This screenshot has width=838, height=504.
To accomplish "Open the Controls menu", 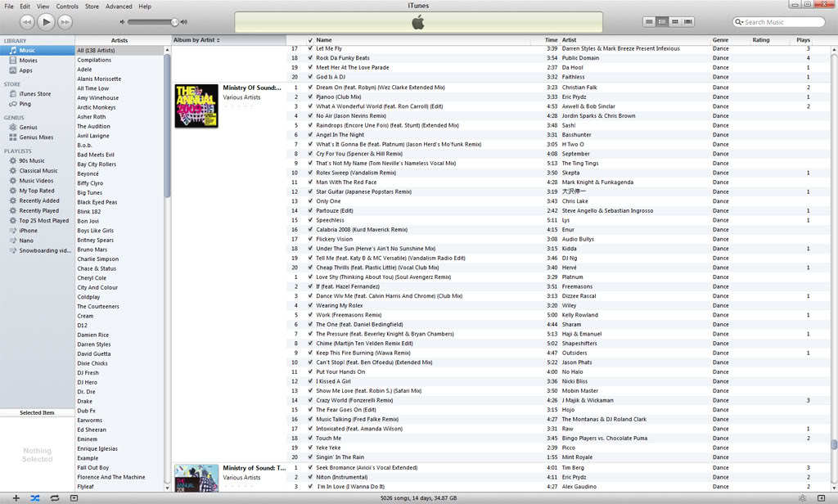I will (x=67, y=5).
